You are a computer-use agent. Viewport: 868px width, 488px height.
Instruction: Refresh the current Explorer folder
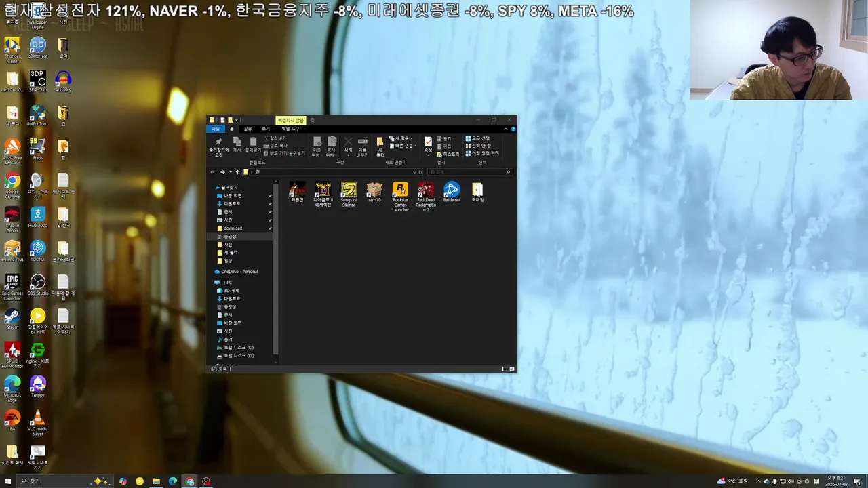click(420, 172)
